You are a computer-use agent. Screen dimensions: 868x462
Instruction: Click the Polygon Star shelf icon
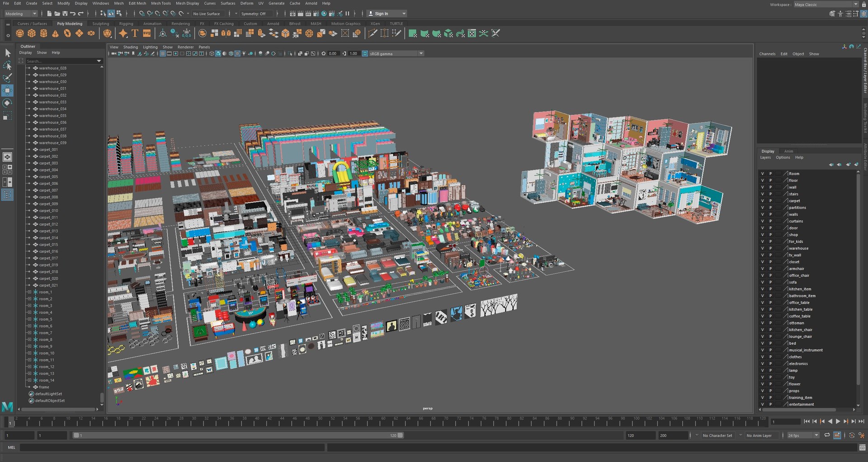(123, 33)
